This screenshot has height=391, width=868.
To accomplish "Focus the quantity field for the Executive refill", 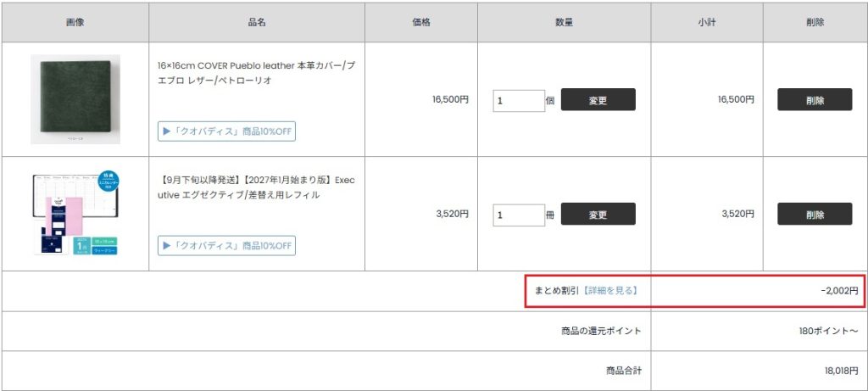I will pos(519,215).
